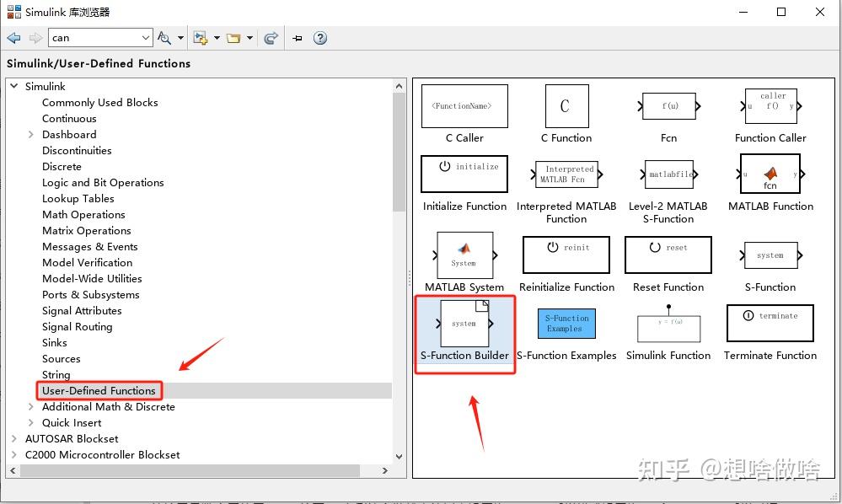Select the Reset Function block icon

tap(668, 255)
